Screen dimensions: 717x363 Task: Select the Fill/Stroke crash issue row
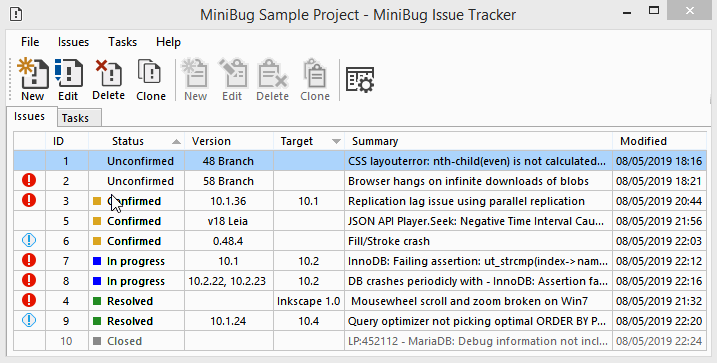pos(360,241)
